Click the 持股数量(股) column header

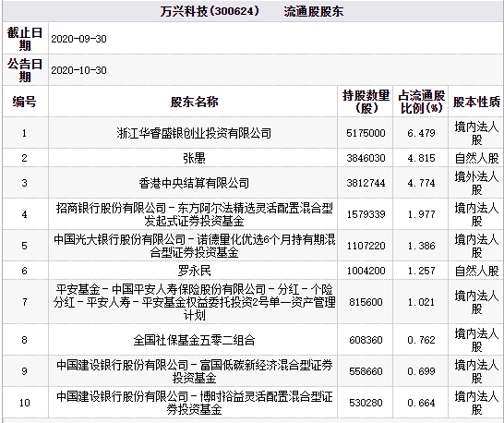click(x=366, y=102)
